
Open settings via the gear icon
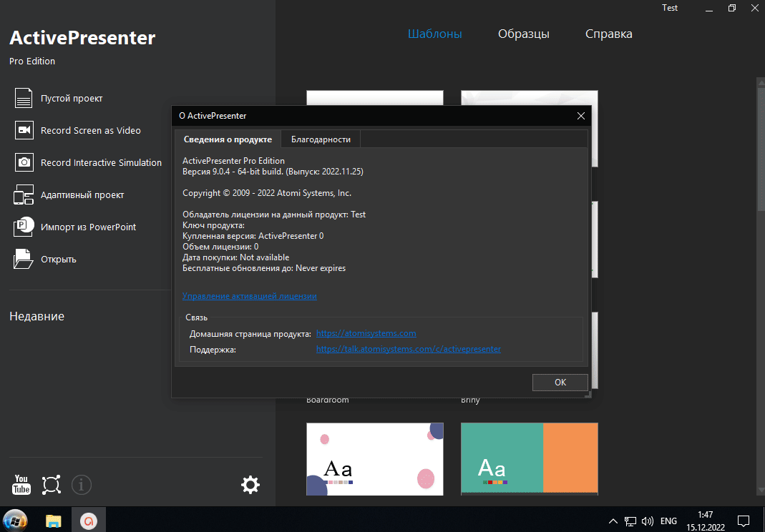[250, 485]
